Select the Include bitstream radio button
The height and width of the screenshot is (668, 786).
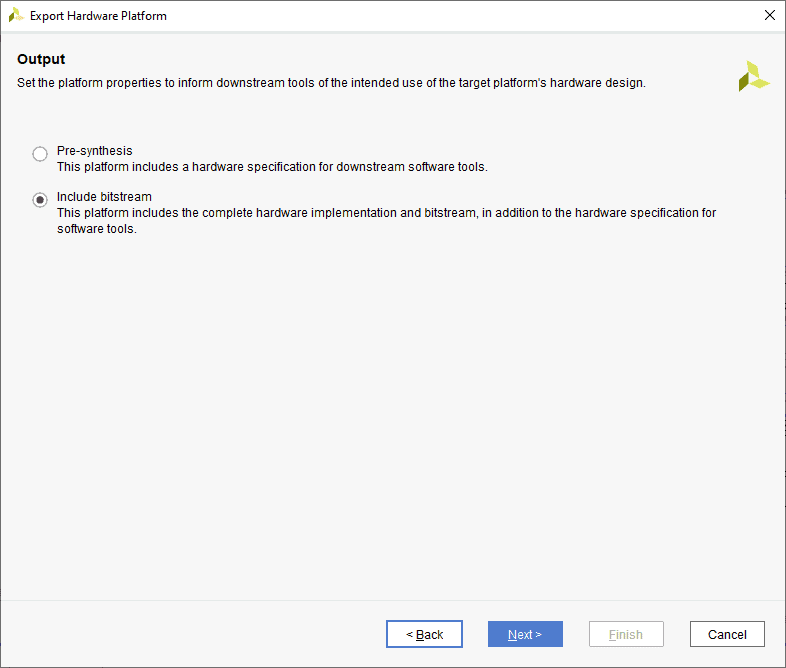pos(40,200)
